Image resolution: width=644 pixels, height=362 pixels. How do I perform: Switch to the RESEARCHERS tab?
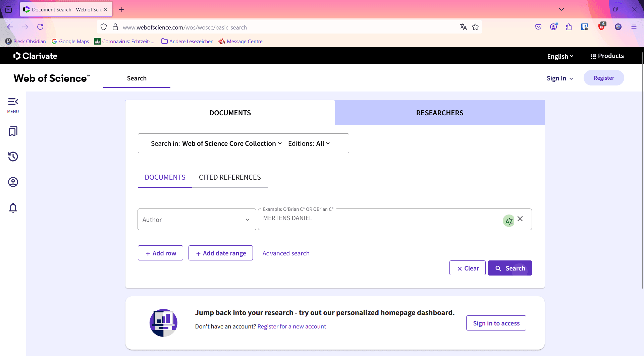click(440, 113)
